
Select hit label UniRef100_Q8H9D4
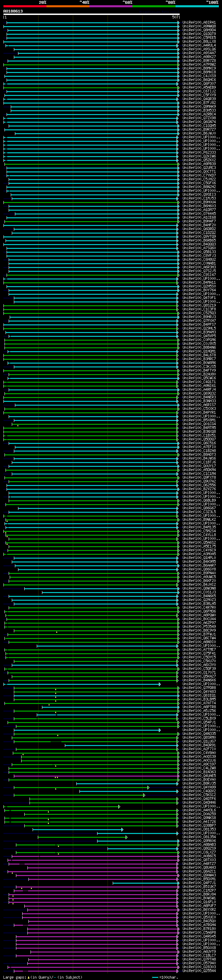pos(199,30)
